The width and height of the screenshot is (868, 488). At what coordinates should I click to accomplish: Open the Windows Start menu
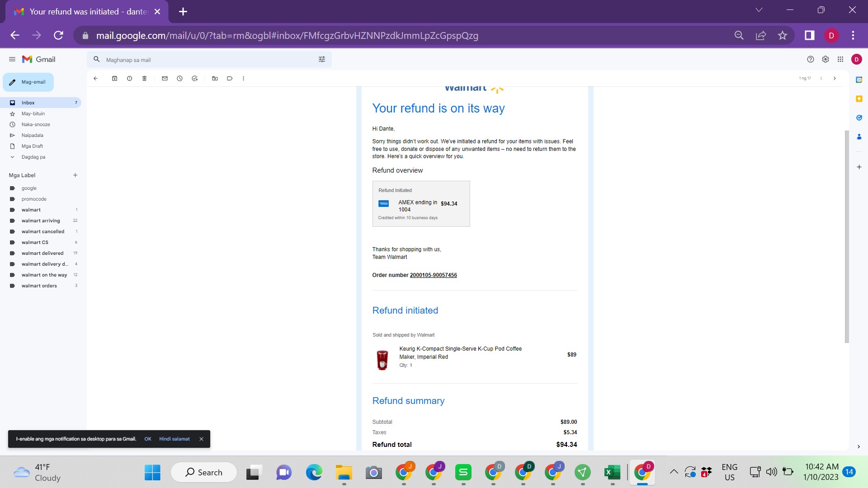tap(152, 472)
